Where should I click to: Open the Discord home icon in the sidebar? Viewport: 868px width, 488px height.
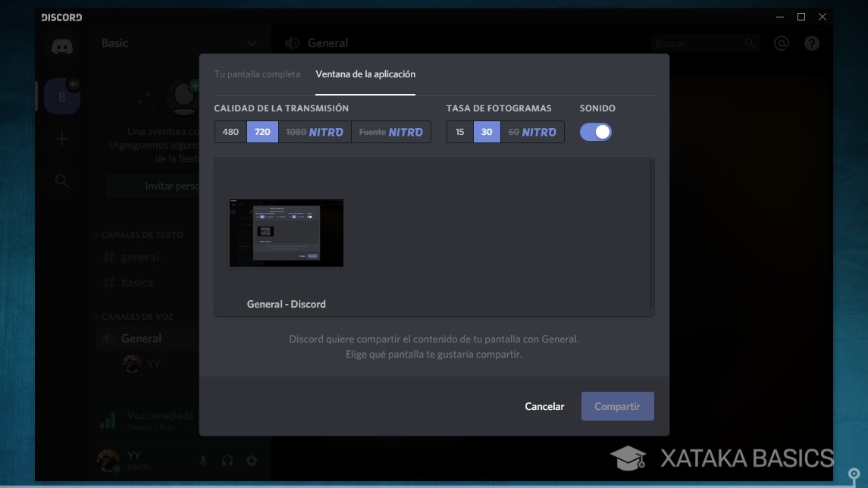pos(61,46)
